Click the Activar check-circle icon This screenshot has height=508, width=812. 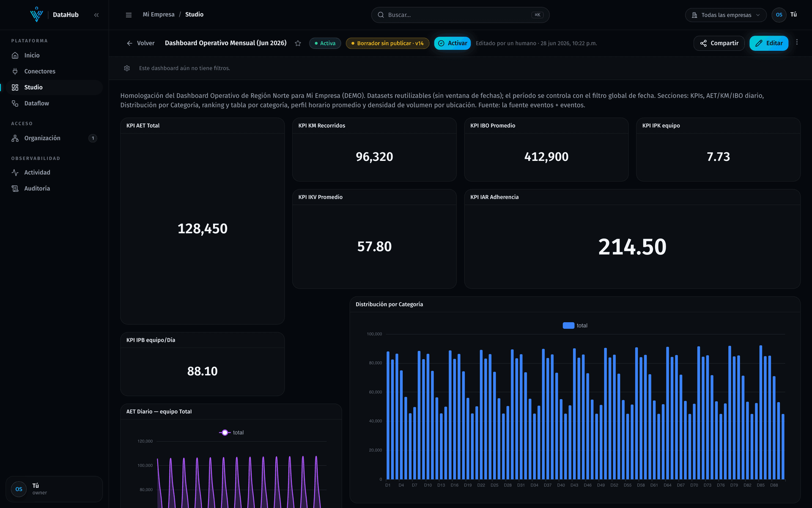pyautogui.click(x=441, y=43)
